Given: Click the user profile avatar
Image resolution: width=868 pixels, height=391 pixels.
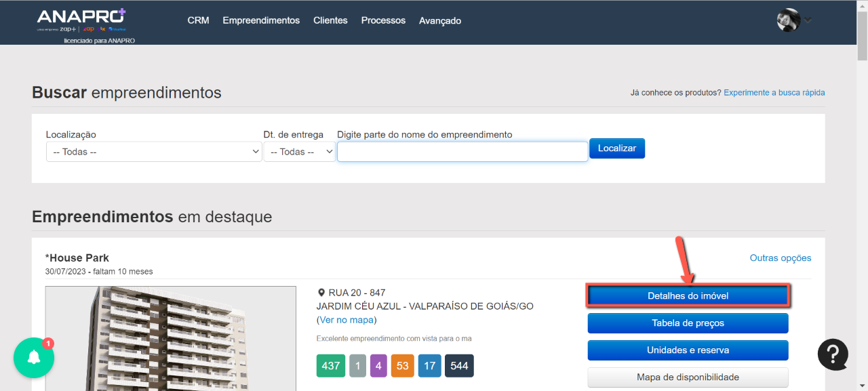Looking at the screenshot, I should [x=788, y=20].
